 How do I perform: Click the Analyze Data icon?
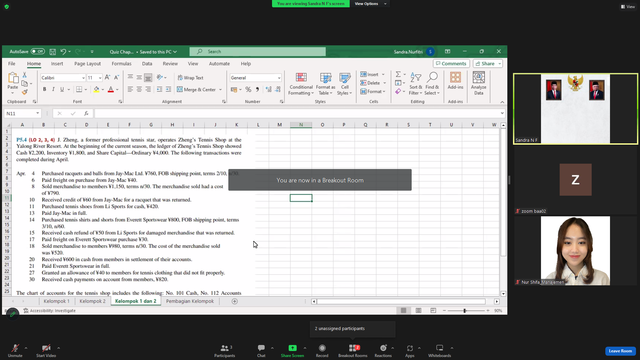pos(478,84)
